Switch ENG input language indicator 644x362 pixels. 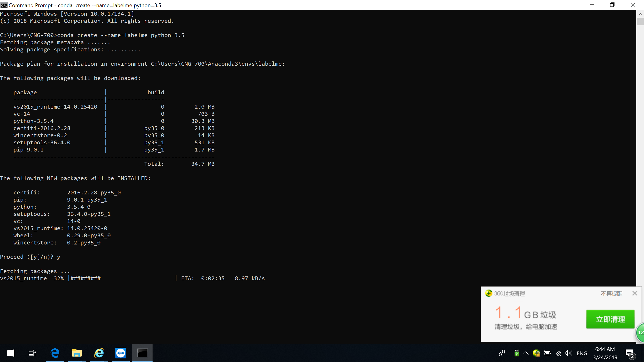click(582, 353)
